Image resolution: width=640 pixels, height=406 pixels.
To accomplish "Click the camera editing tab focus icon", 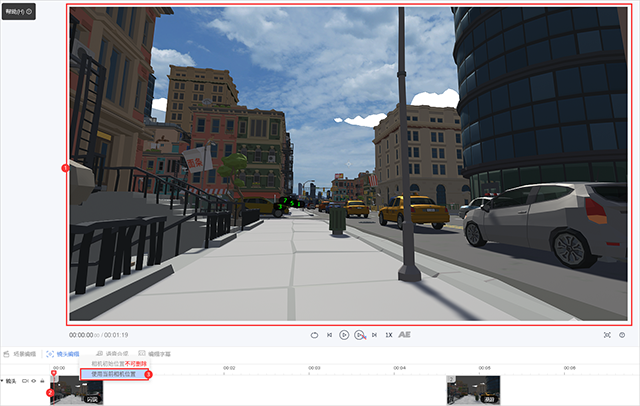I will 50,354.
